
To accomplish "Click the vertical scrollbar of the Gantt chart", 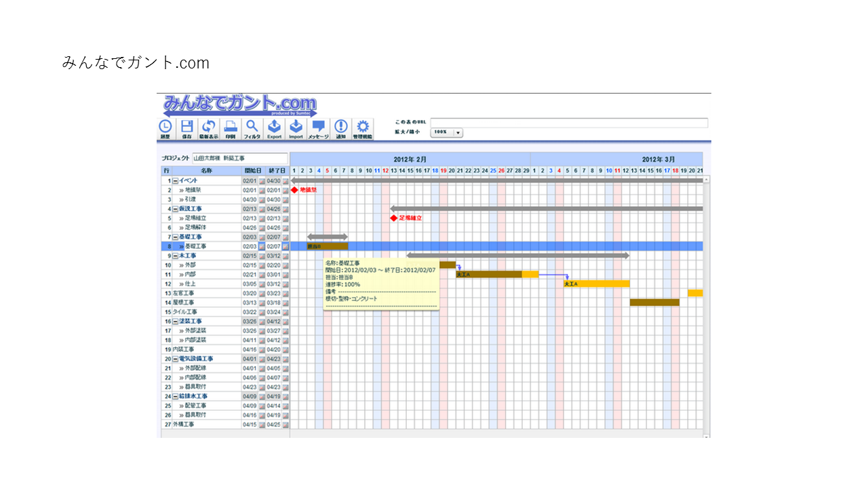I will click(707, 306).
